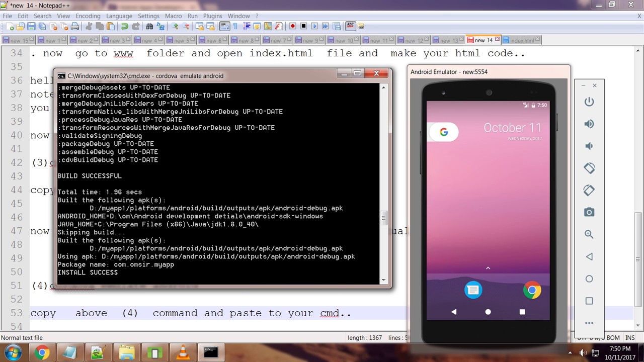Open Find with the binoculars icon
The width and height of the screenshot is (644, 362).
[x=149, y=26]
